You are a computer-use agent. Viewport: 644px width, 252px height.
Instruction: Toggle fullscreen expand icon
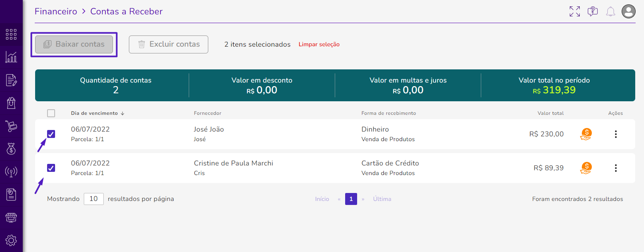click(575, 12)
